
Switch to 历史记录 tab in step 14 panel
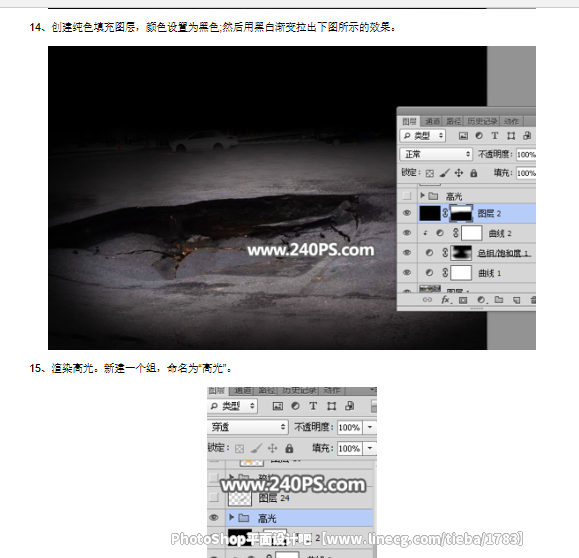(483, 121)
